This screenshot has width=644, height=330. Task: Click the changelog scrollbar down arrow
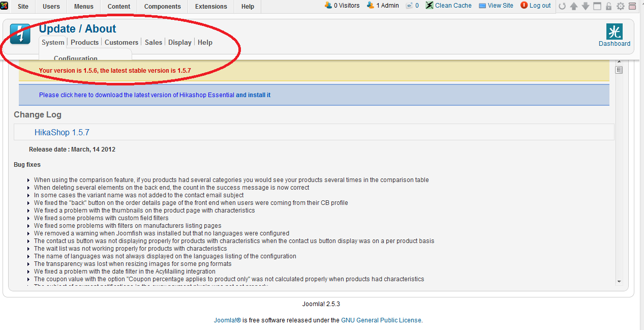(619, 281)
